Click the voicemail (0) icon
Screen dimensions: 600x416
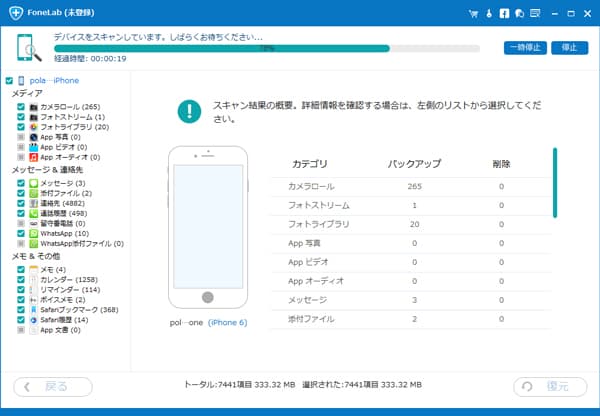click(34, 223)
